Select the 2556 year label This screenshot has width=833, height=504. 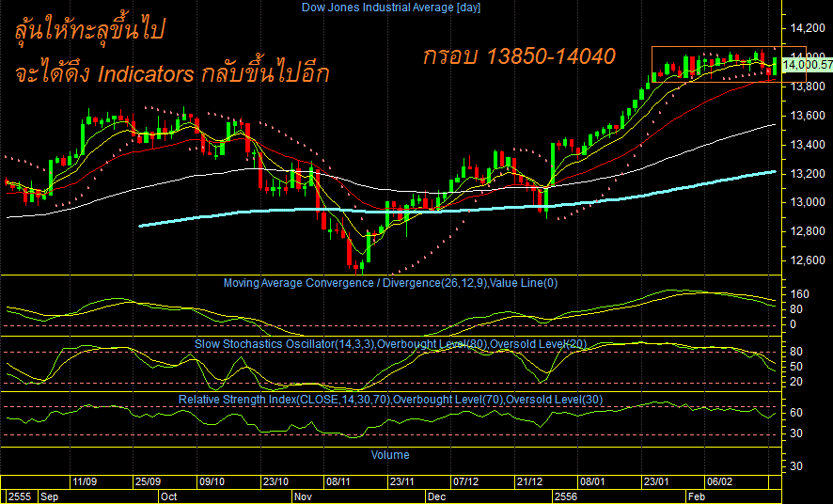(566, 496)
